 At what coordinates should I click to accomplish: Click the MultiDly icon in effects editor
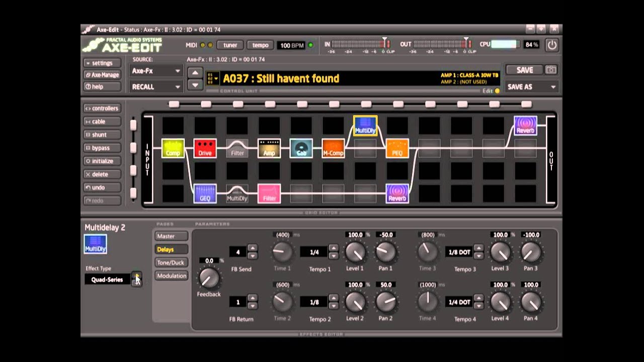click(x=96, y=244)
